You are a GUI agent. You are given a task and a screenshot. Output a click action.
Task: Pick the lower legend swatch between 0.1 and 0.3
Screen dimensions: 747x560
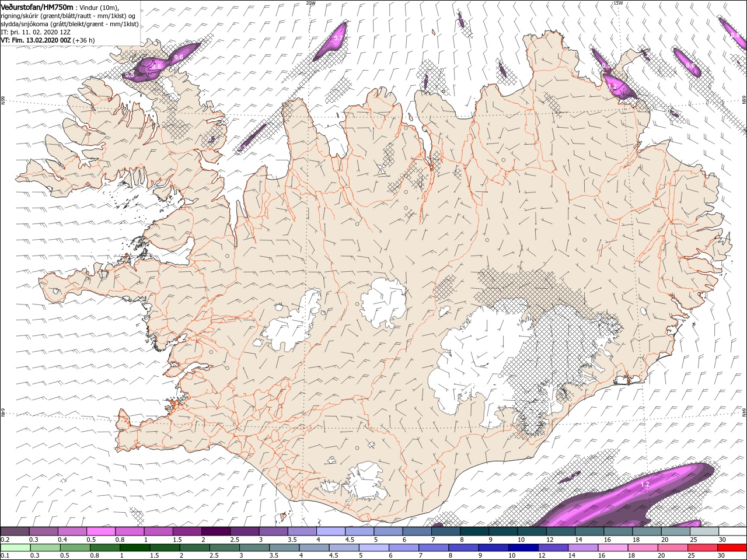pos(16,548)
